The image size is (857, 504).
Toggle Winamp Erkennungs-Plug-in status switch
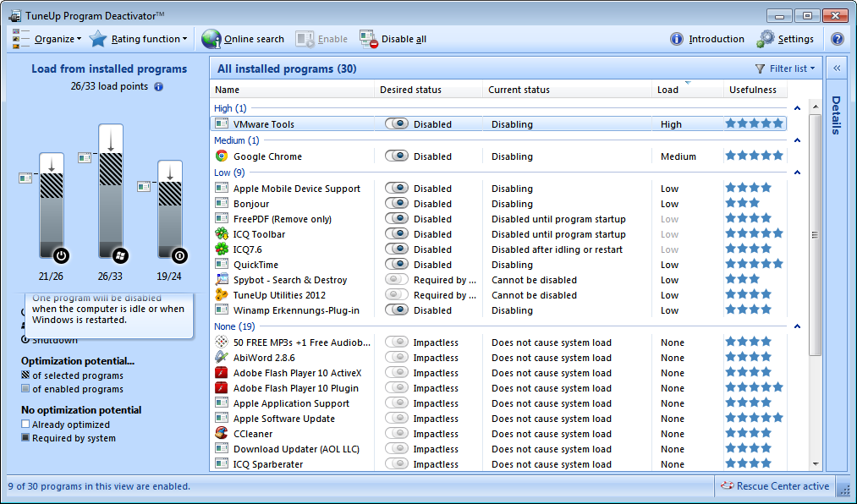(x=396, y=310)
